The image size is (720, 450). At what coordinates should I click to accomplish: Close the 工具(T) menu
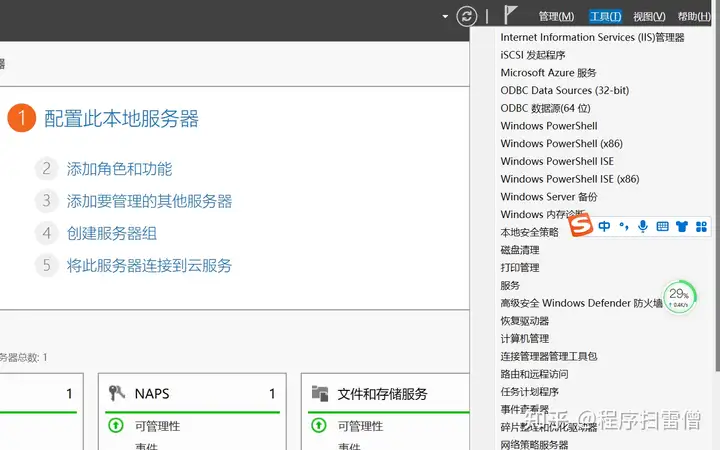pos(605,17)
